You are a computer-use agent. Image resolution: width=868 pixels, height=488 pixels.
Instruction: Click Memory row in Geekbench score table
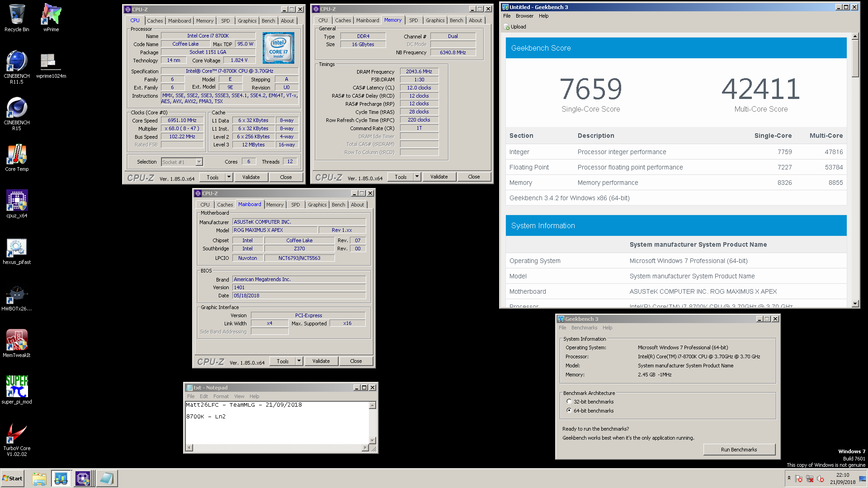[676, 183]
